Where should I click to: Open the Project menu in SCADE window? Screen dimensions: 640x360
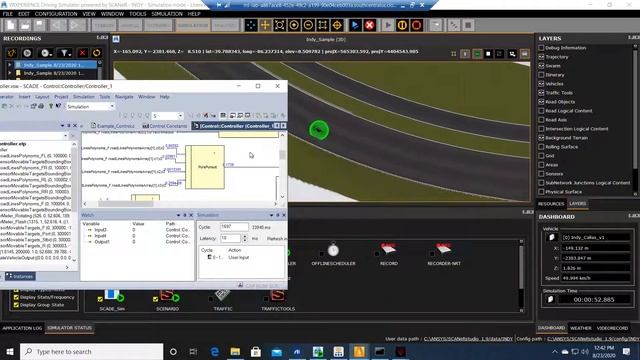pyautogui.click(x=61, y=97)
